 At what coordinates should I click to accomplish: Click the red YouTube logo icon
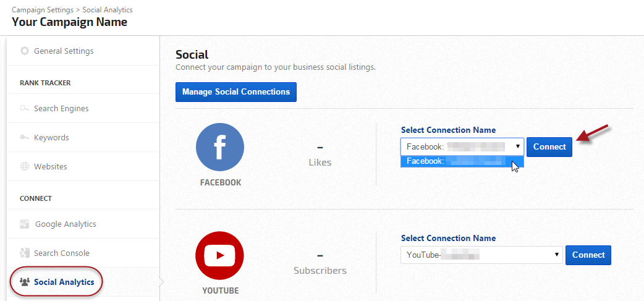coord(220,255)
